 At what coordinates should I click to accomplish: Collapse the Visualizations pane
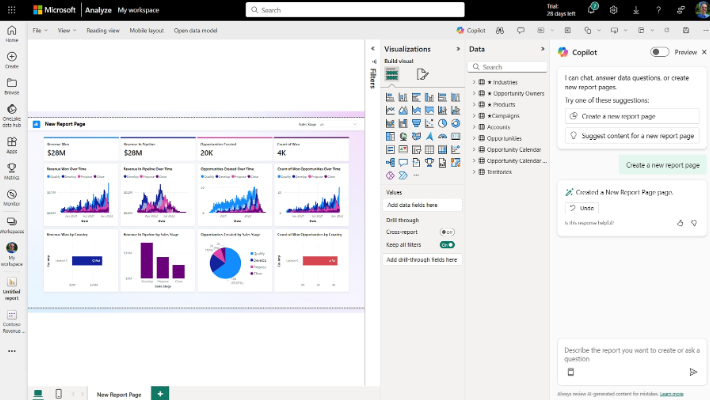pyautogui.click(x=458, y=49)
